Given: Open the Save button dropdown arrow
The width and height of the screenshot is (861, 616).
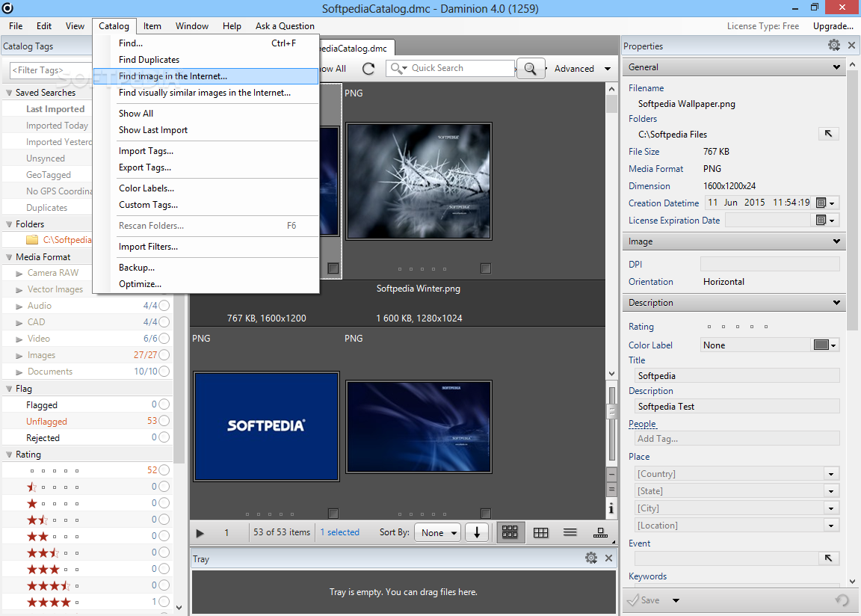Looking at the screenshot, I should [676, 600].
